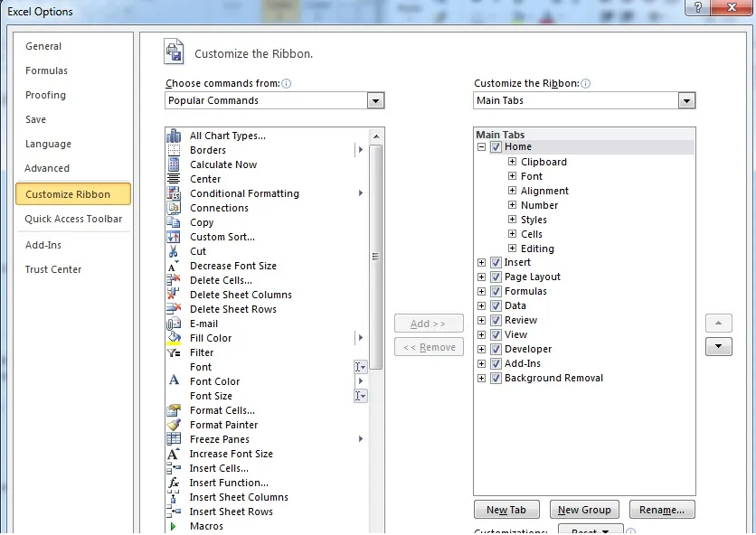
Task: Click the Delete Sheet Columns icon
Action: 174,295
